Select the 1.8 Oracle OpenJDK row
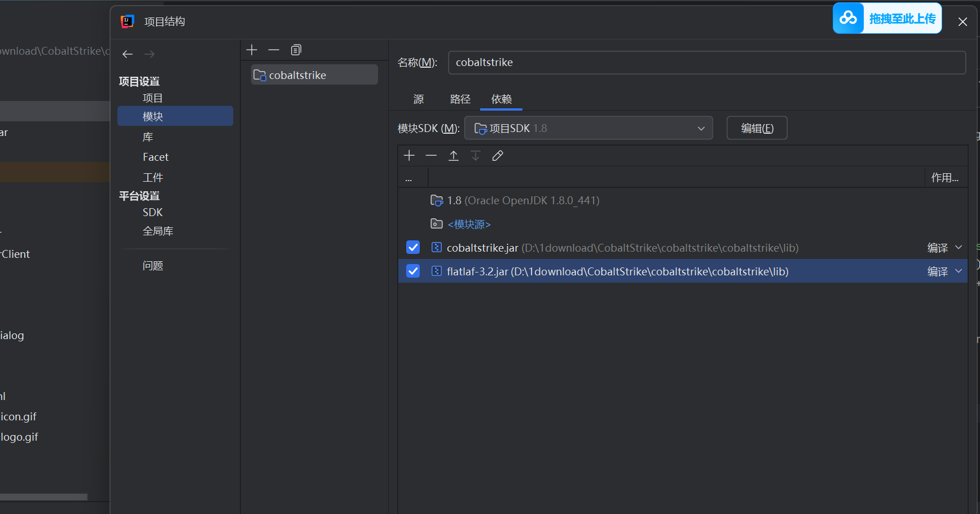 tap(683, 200)
